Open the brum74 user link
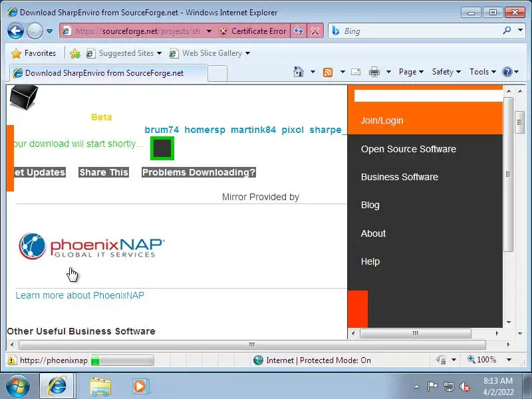 pos(162,130)
